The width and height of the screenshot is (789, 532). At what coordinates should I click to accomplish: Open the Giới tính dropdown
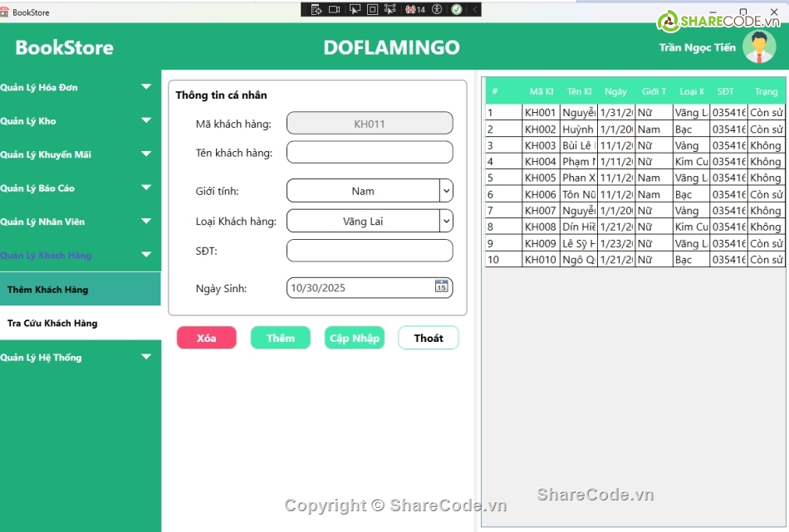click(x=446, y=191)
